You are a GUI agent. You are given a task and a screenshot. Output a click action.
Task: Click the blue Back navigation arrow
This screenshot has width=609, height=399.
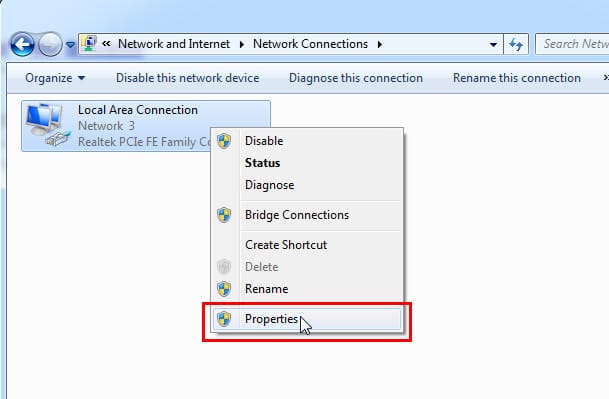click(22, 44)
